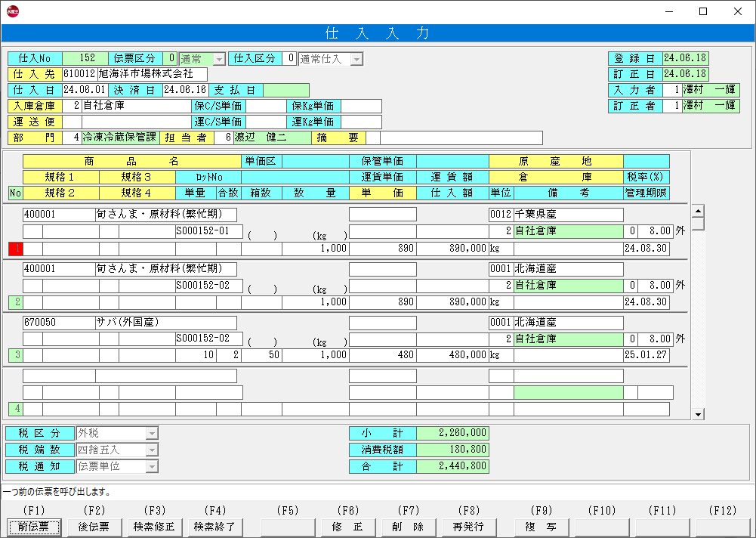Click the 削除 (F7) button
This screenshot has height=538, width=756.
pyautogui.click(x=408, y=527)
